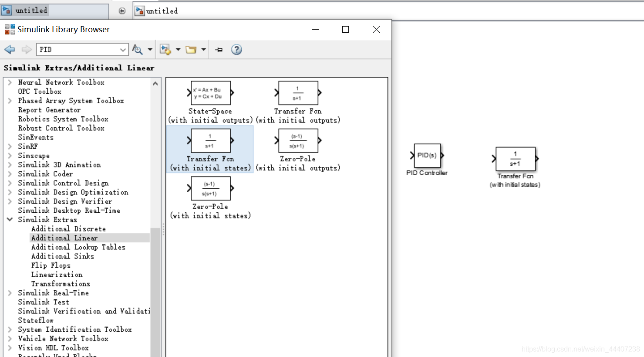Select the State-Space (with initial outputs) block
Screen dimensions: 644x357
[x=210, y=102]
